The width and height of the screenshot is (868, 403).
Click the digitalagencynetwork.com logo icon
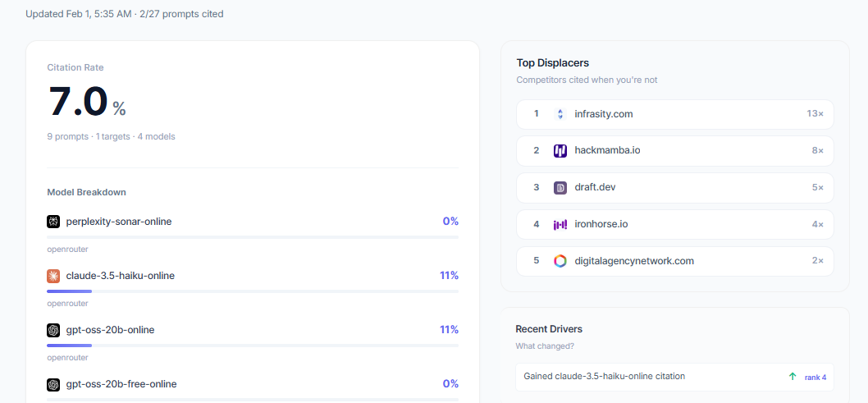click(560, 261)
